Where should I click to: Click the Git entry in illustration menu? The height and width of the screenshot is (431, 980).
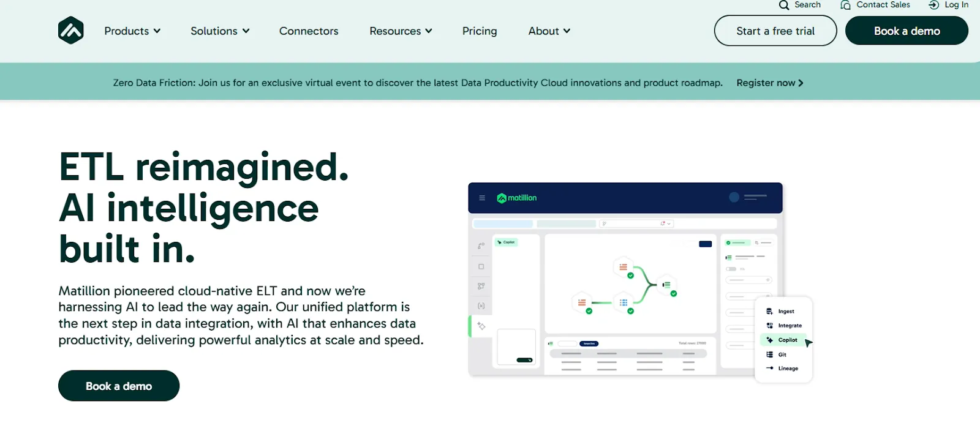(777, 354)
